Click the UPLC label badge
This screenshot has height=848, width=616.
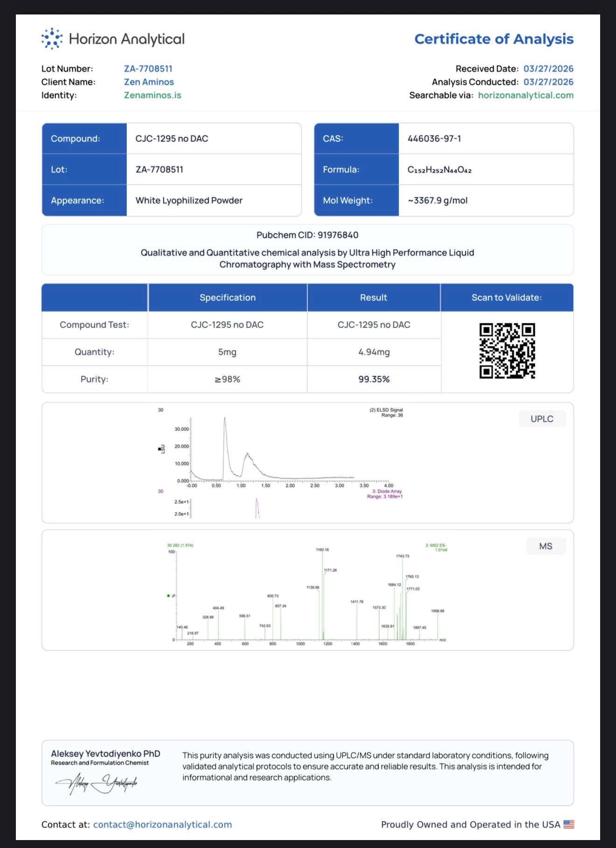(542, 419)
